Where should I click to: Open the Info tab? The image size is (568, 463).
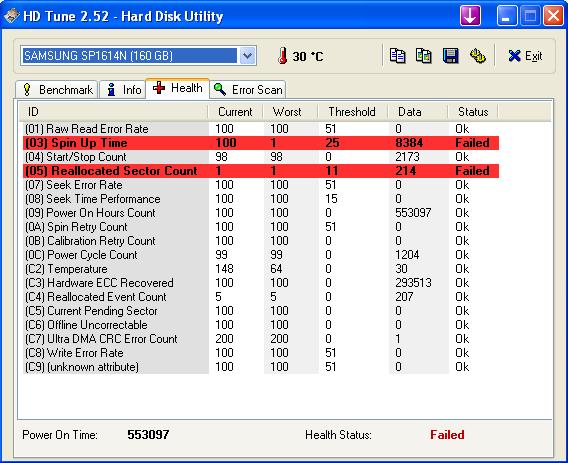[x=123, y=89]
